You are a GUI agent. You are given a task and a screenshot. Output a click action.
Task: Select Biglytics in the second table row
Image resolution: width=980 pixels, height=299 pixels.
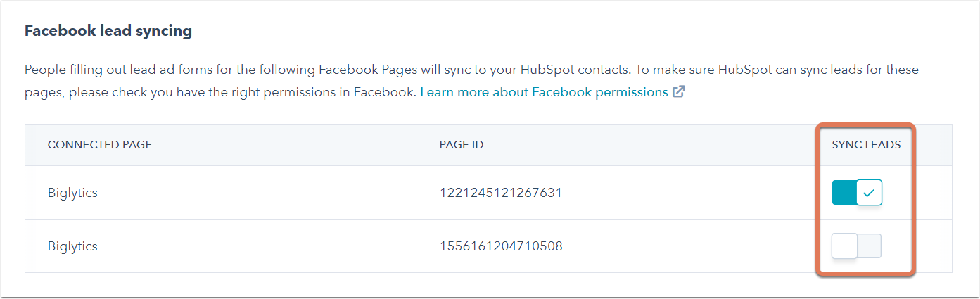72,246
